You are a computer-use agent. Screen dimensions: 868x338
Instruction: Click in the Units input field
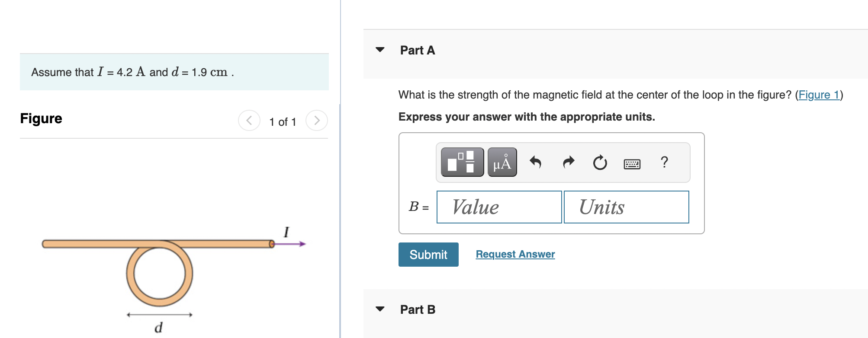[626, 207]
